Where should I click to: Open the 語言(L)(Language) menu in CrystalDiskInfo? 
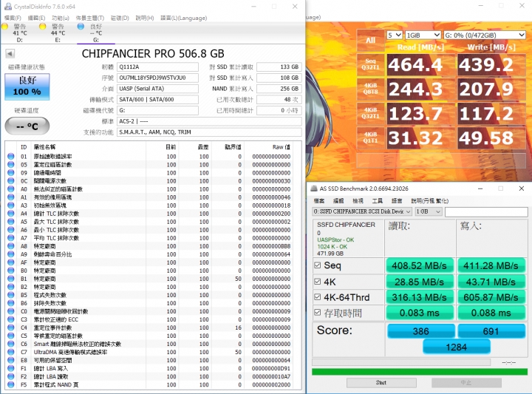point(183,18)
